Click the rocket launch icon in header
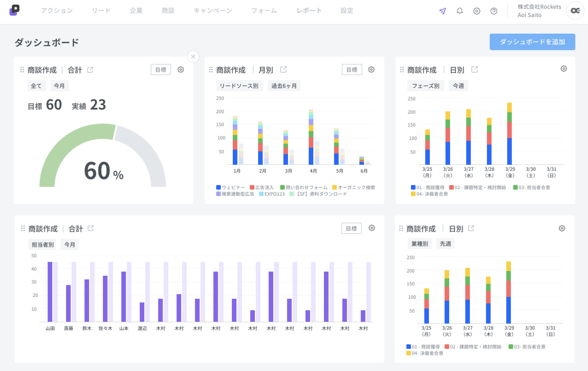The image size is (588, 371). pos(443,11)
